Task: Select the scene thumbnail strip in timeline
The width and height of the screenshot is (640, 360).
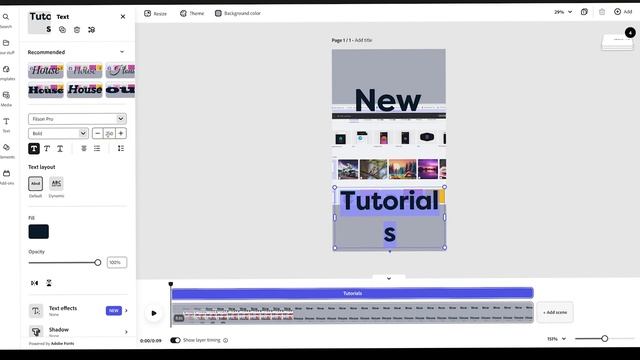Action: (x=352, y=313)
